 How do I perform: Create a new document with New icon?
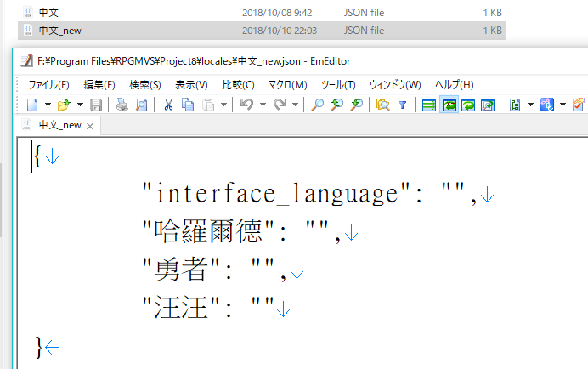point(32,105)
